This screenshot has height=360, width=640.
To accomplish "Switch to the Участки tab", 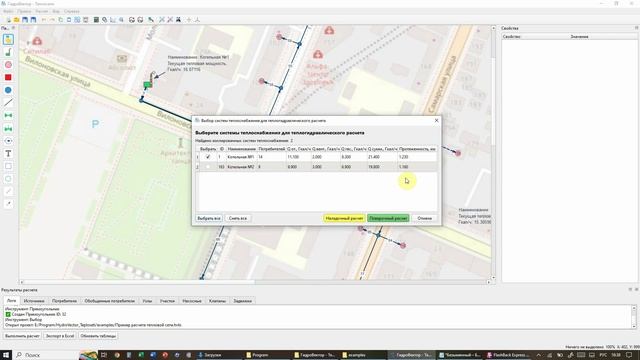I will pyautogui.click(x=167, y=301).
